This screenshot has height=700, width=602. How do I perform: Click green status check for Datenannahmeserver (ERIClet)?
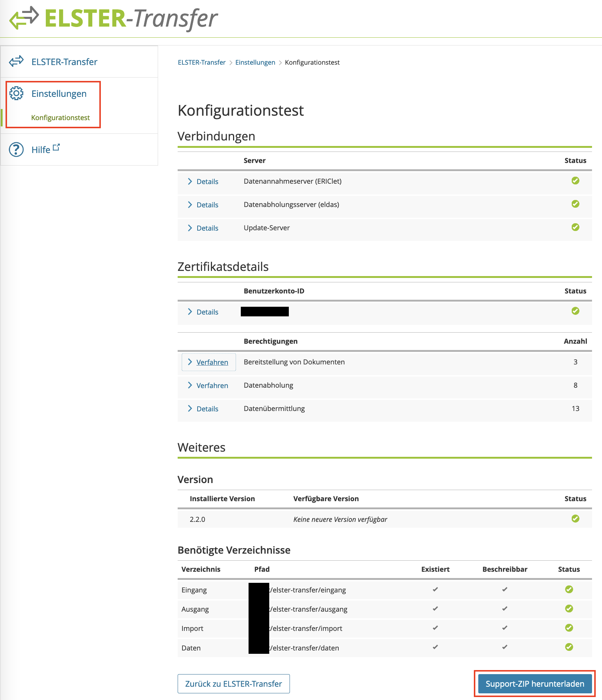pyautogui.click(x=575, y=181)
